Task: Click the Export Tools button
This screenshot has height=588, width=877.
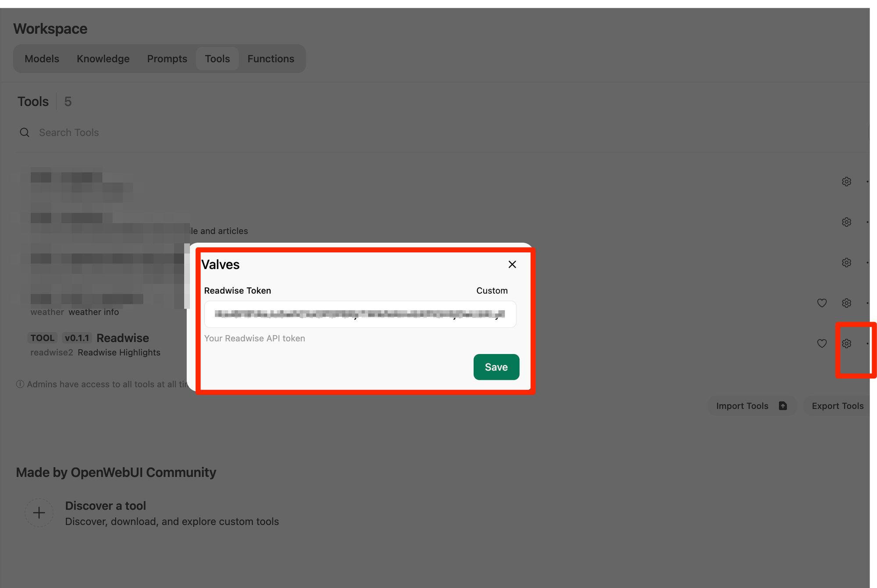Action: tap(837, 406)
